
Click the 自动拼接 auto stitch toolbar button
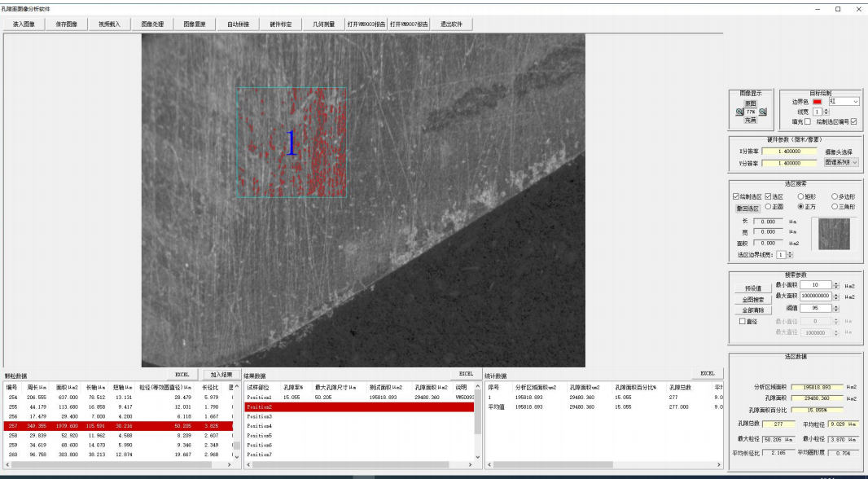pyautogui.click(x=239, y=24)
